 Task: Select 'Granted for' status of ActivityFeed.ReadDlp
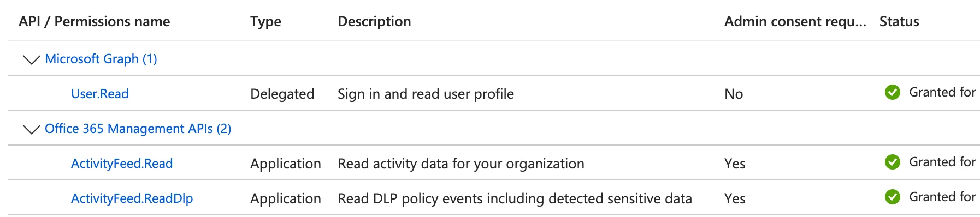tap(942, 197)
